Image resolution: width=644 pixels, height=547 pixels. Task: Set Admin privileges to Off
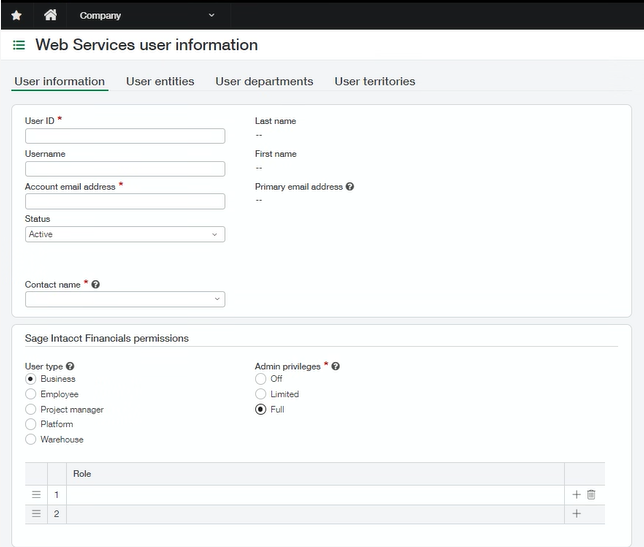pyautogui.click(x=260, y=379)
